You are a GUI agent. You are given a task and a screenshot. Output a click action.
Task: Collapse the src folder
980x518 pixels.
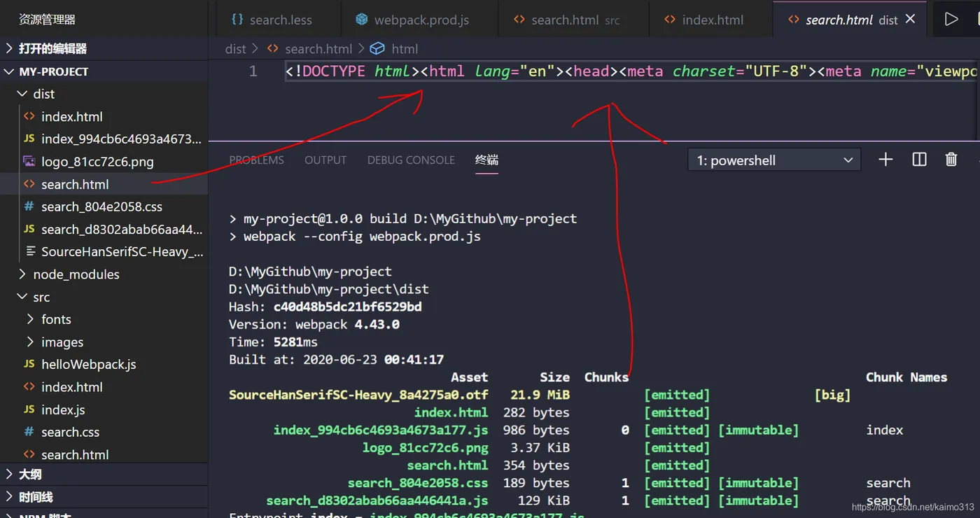[104, 297]
